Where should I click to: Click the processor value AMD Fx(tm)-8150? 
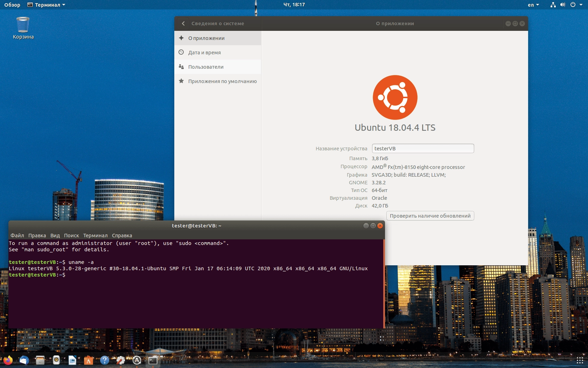tap(418, 167)
